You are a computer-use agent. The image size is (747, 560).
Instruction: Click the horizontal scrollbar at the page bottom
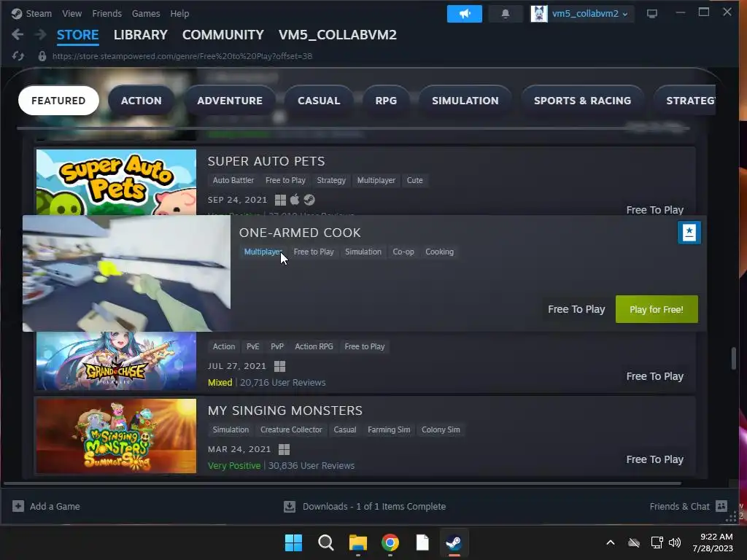(343, 483)
